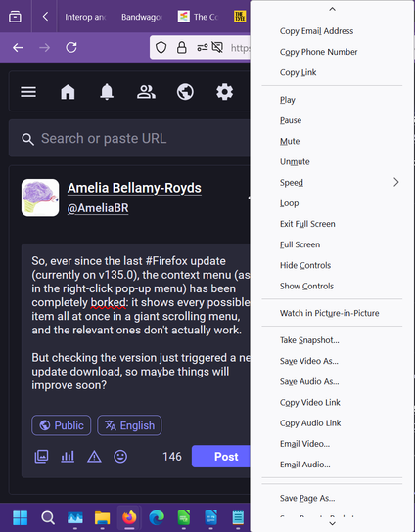Switch to the Interop tab

(85, 17)
